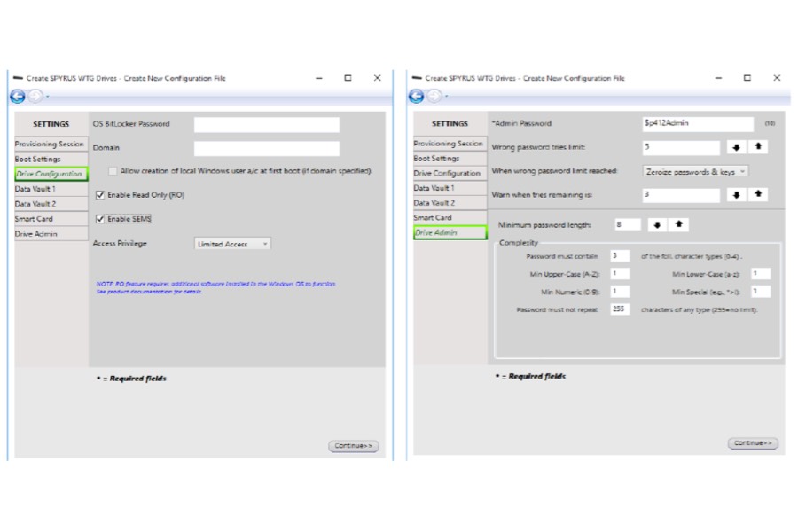Open Data Vault 1 in left window
Screen dimensions: 798x532
coord(51,189)
